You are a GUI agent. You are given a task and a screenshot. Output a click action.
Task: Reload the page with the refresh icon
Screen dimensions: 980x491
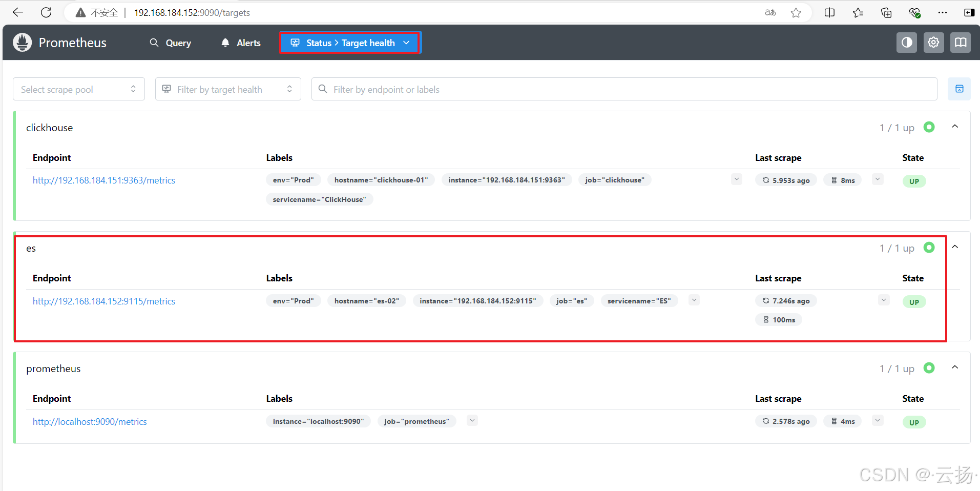tap(46, 12)
